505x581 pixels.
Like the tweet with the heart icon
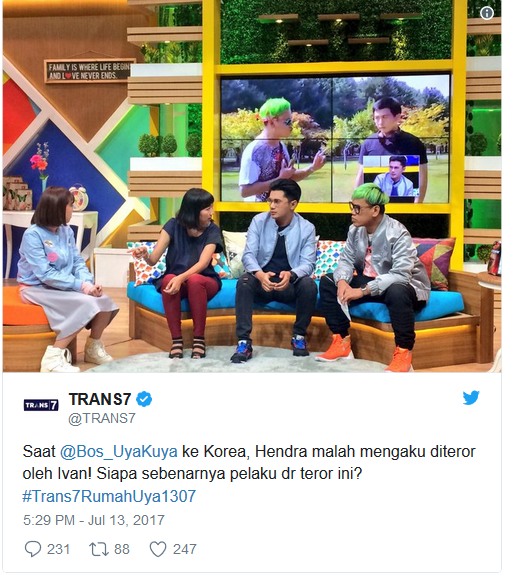(x=158, y=549)
